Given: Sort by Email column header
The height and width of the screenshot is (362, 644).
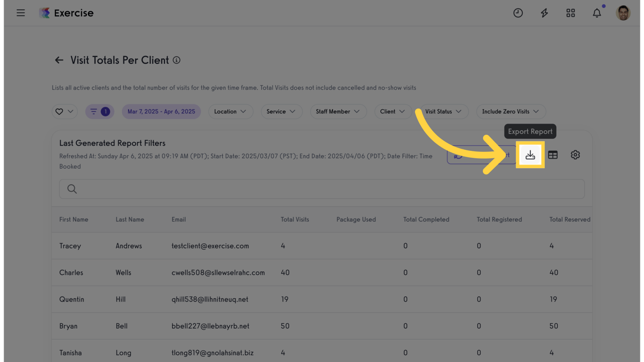Looking at the screenshot, I should click(x=179, y=220).
